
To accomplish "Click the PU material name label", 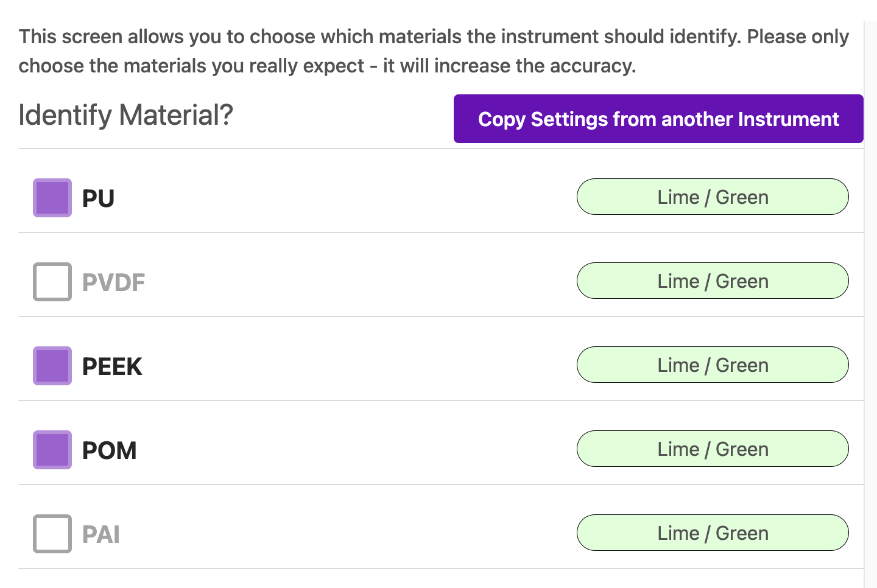I will pyautogui.click(x=98, y=198).
